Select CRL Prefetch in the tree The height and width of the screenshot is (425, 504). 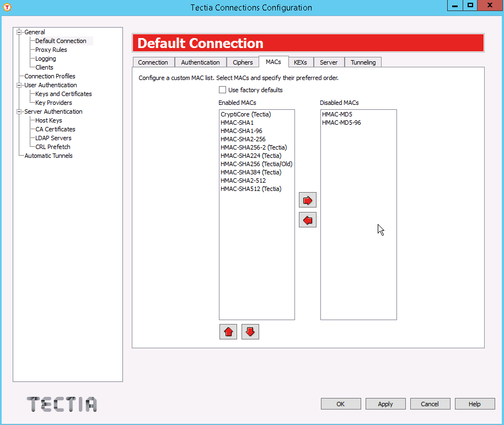(x=53, y=147)
